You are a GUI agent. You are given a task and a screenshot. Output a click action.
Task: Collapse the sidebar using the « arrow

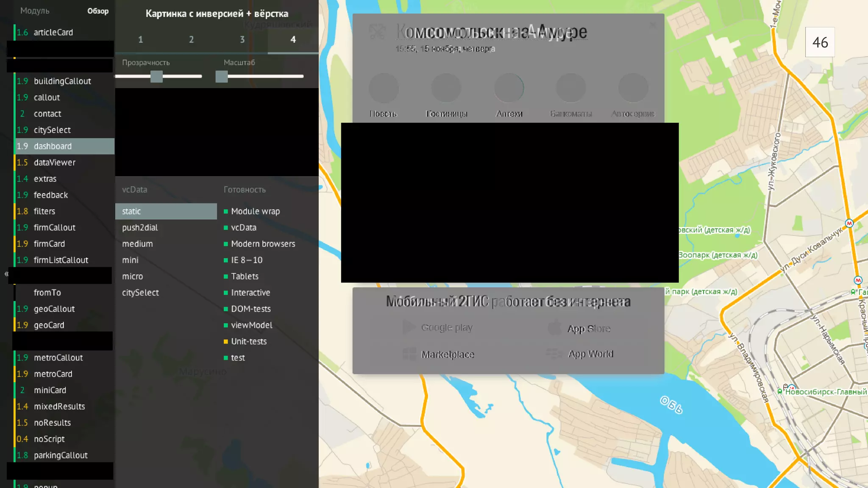pos(6,274)
